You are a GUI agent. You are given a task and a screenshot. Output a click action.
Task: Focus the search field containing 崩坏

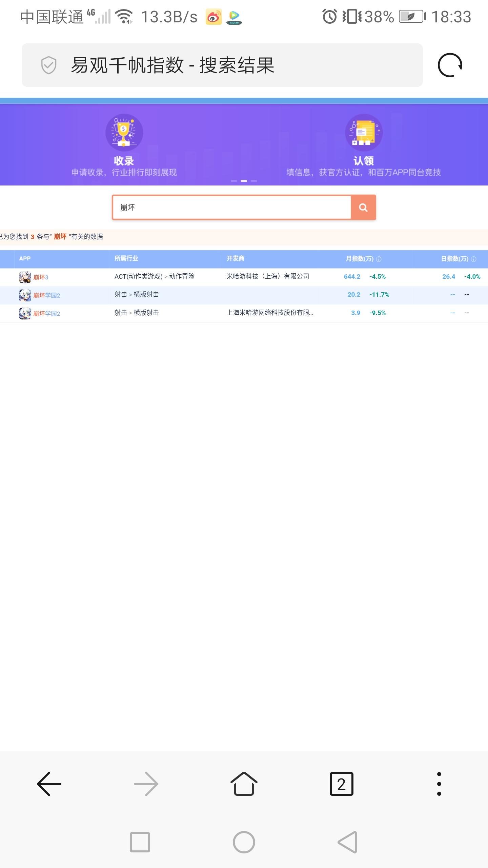[231, 207]
